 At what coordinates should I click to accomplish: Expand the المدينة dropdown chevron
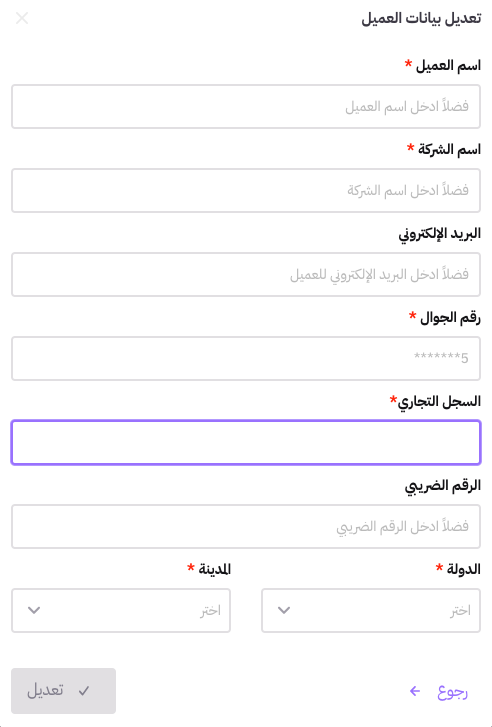[x=34, y=610]
